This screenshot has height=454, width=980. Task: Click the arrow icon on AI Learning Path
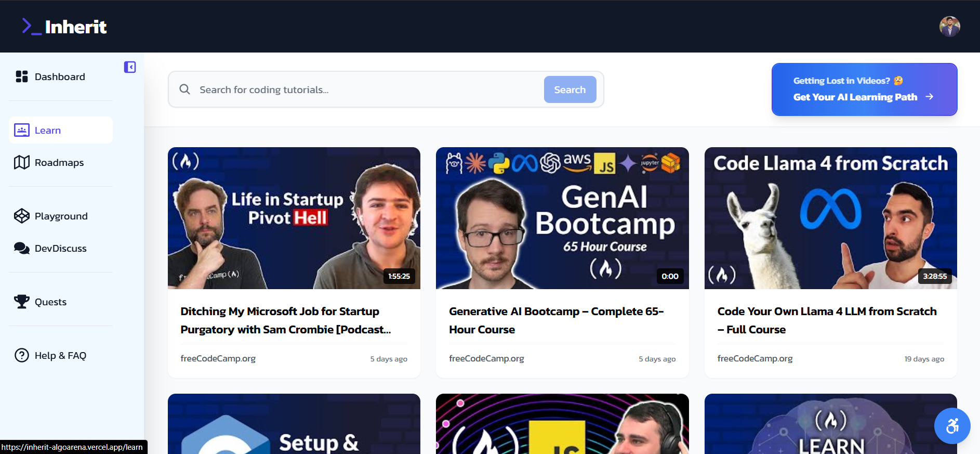pos(930,97)
